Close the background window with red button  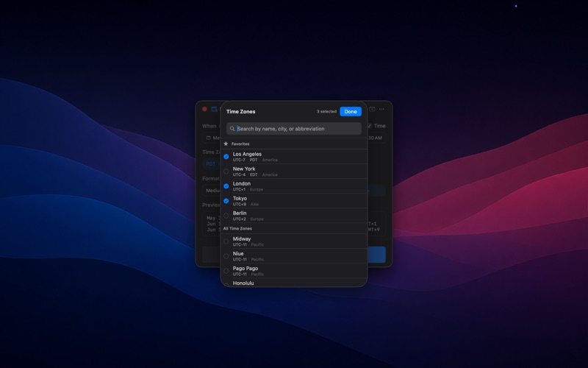(205, 109)
